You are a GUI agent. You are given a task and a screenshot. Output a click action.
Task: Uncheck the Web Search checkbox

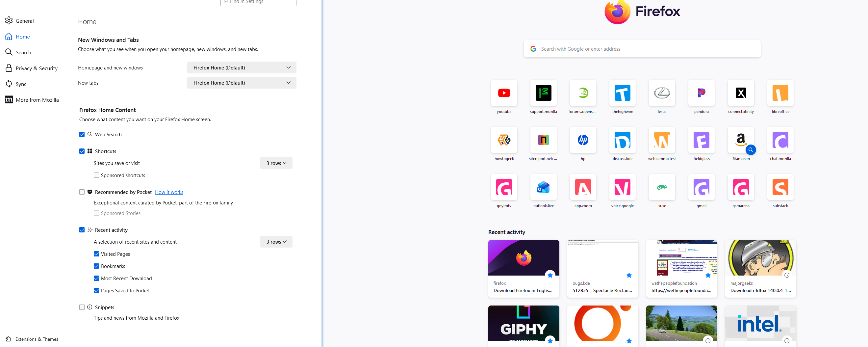pyautogui.click(x=82, y=135)
